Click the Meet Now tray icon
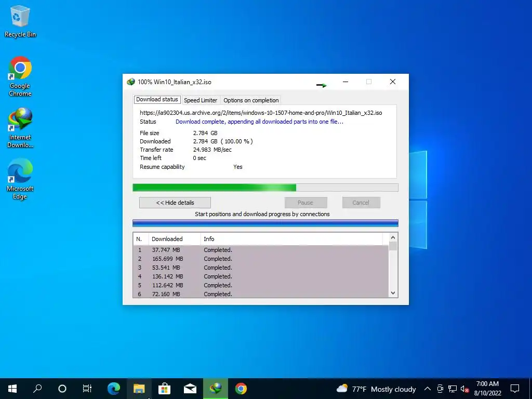The width and height of the screenshot is (532, 399). coord(440,389)
